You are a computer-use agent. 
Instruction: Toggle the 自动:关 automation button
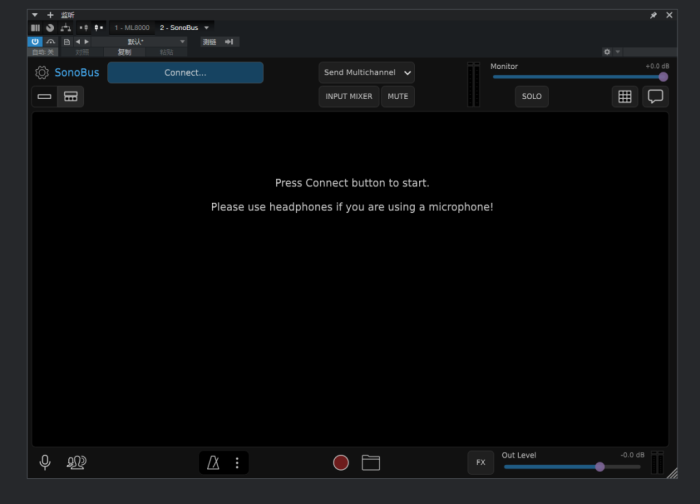point(43,52)
